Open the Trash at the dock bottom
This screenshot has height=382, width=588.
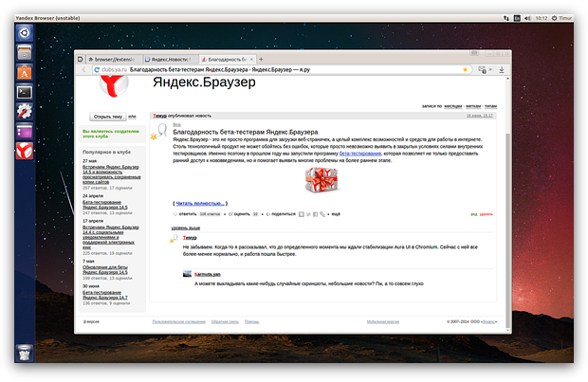click(25, 353)
